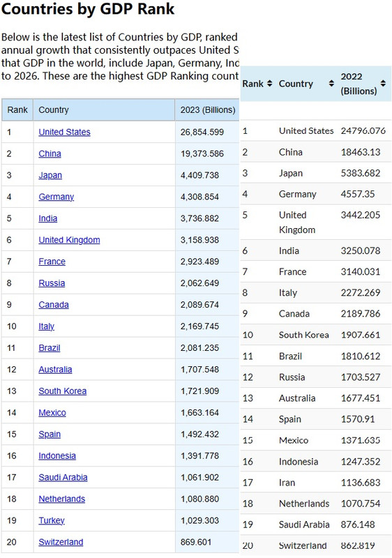Click the left table's Rank header
Image resolution: width=392 pixels, height=558 pixels.
click(17, 110)
